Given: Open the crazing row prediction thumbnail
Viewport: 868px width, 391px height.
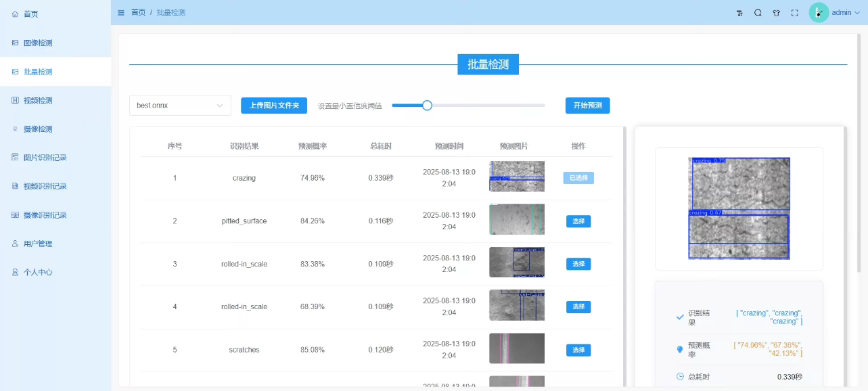Looking at the screenshot, I should [517, 177].
